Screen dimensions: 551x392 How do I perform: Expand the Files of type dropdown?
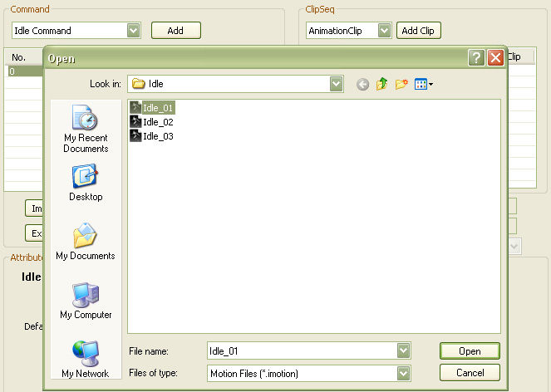[403, 373]
